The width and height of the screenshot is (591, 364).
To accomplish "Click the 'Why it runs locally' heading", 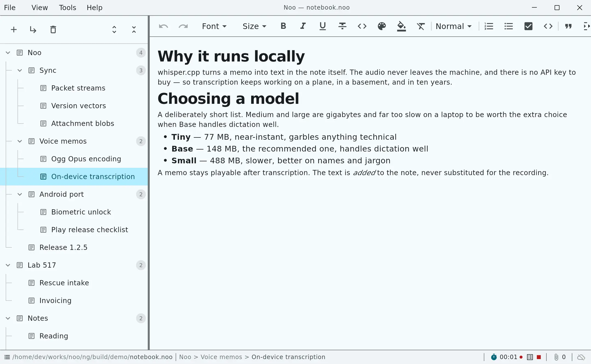I will 231,56.
